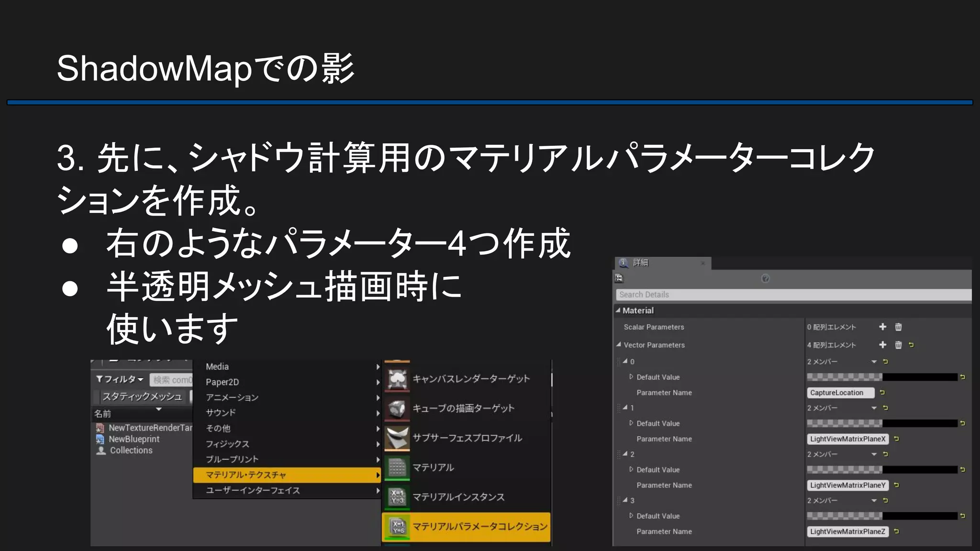This screenshot has height=551, width=980.
Task: Open the Paper2D submenu
Action: pyautogui.click(x=287, y=382)
